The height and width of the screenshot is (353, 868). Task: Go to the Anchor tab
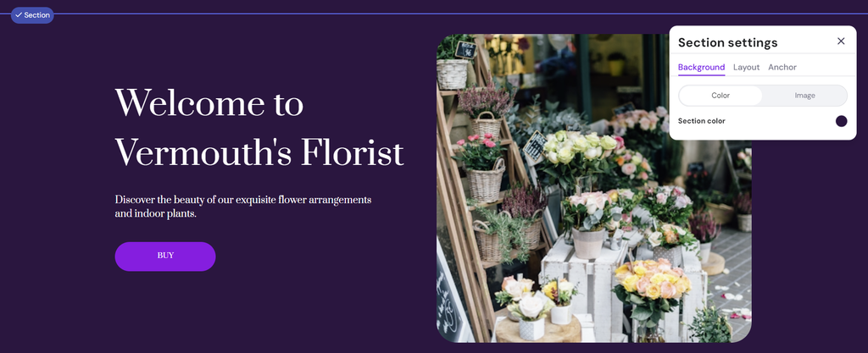pos(782,68)
